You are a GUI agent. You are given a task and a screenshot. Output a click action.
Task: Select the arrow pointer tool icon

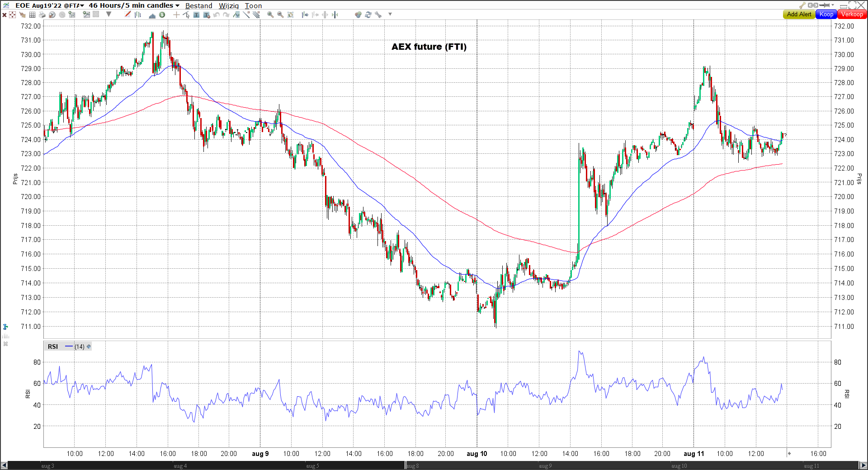186,14
